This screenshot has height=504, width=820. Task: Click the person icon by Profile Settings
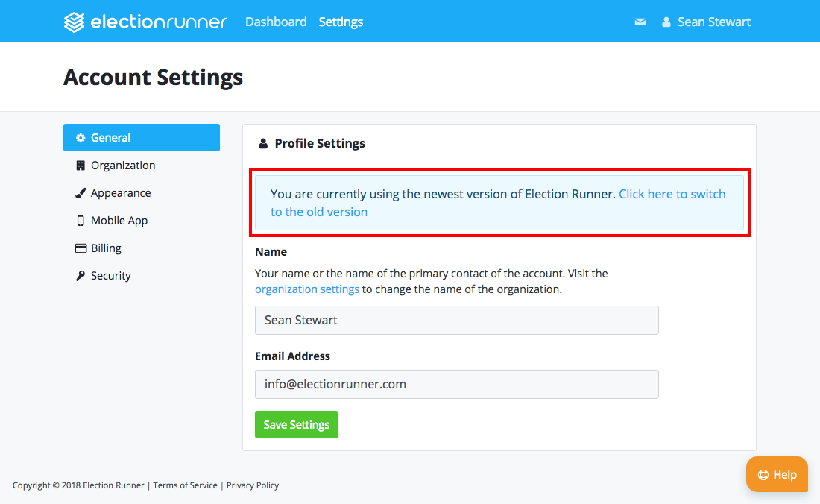pos(264,143)
